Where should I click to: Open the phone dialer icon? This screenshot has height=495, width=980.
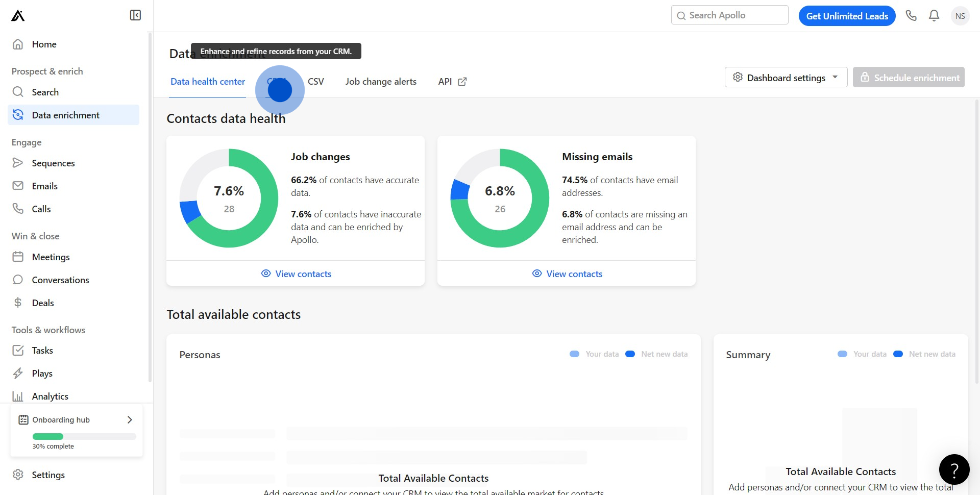[x=911, y=16]
